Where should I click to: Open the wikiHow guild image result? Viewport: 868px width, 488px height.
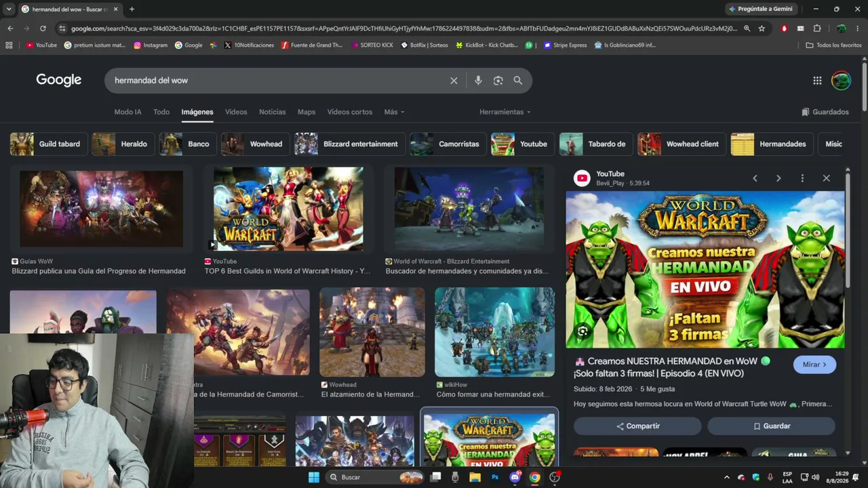tap(494, 332)
